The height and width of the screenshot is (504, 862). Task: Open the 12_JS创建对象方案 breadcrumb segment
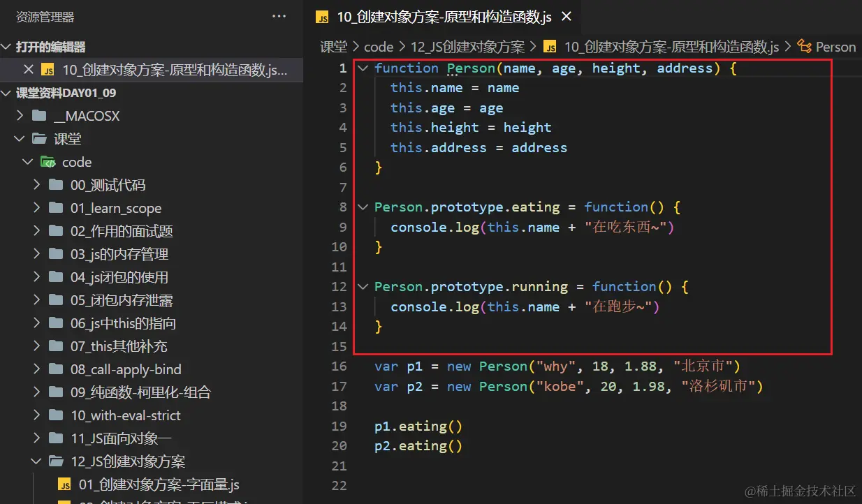pos(467,47)
